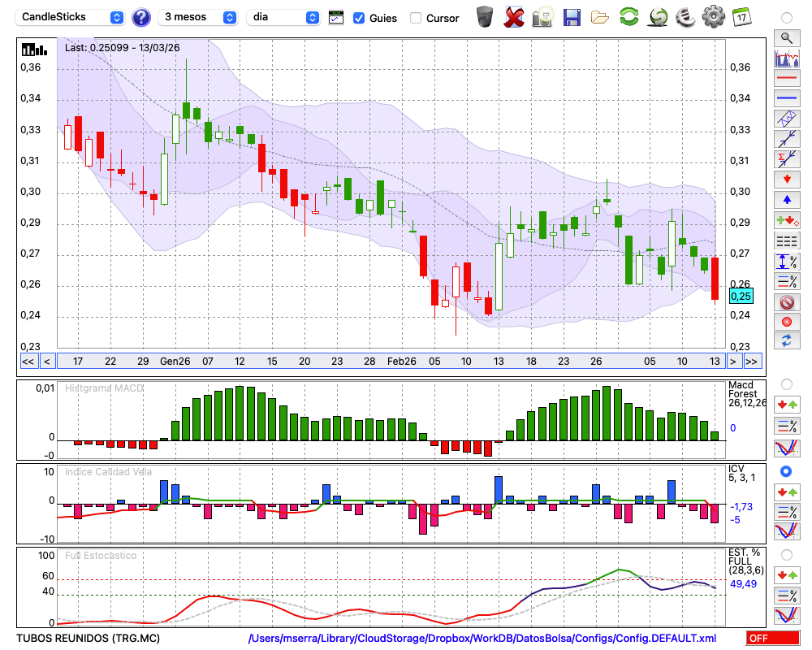This screenshot has width=812, height=650.
Task: Click the euro currency icon
Action: tap(685, 16)
